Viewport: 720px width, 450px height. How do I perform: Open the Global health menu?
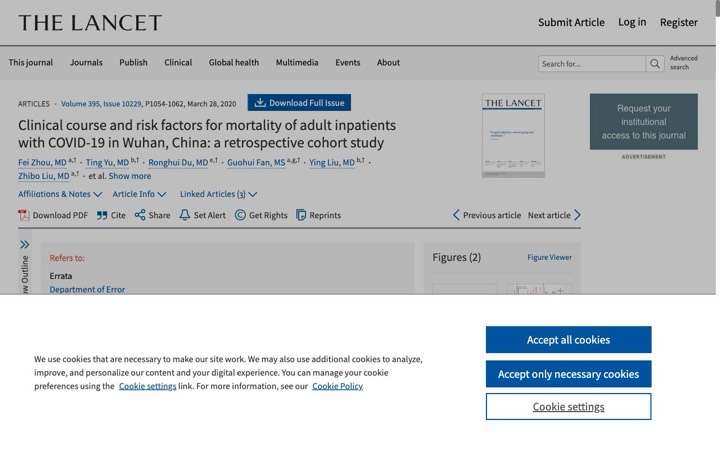pos(234,62)
